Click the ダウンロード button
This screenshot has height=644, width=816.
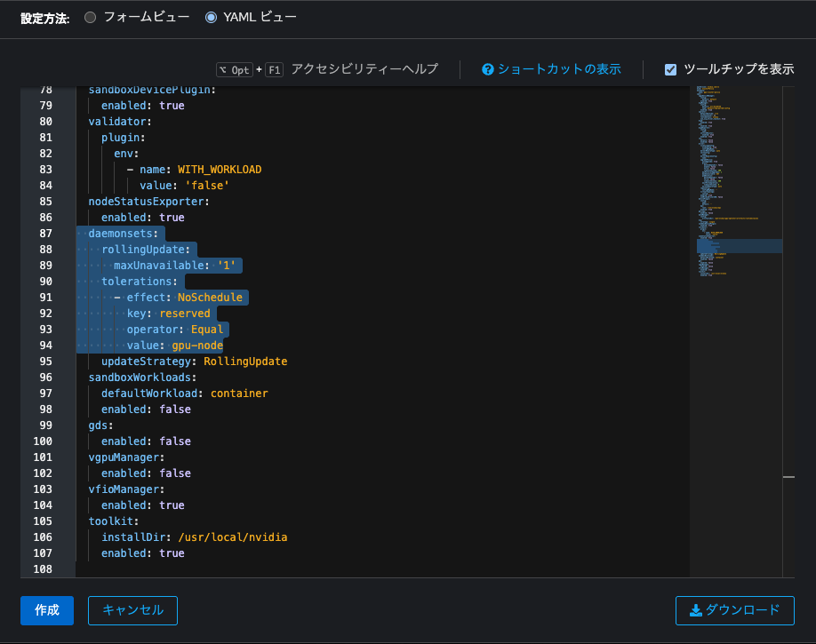point(735,610)
